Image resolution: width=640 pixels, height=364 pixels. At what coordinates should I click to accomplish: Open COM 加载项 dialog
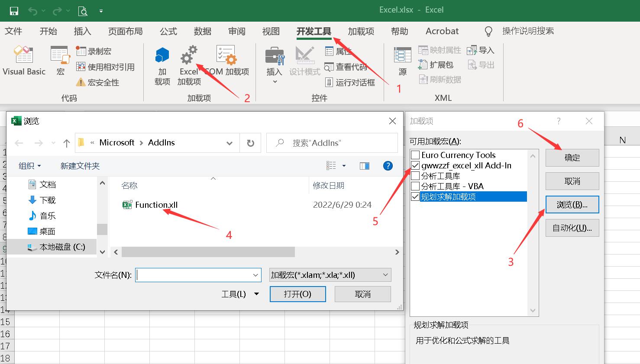226,61
